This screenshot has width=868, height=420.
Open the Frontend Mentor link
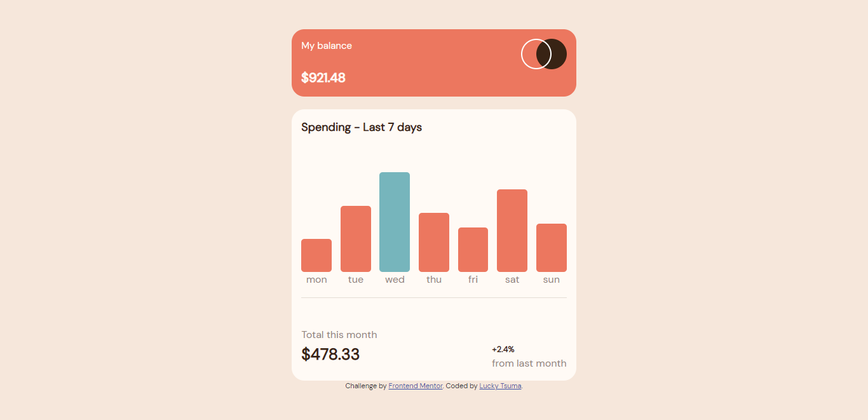coord(416,386)
